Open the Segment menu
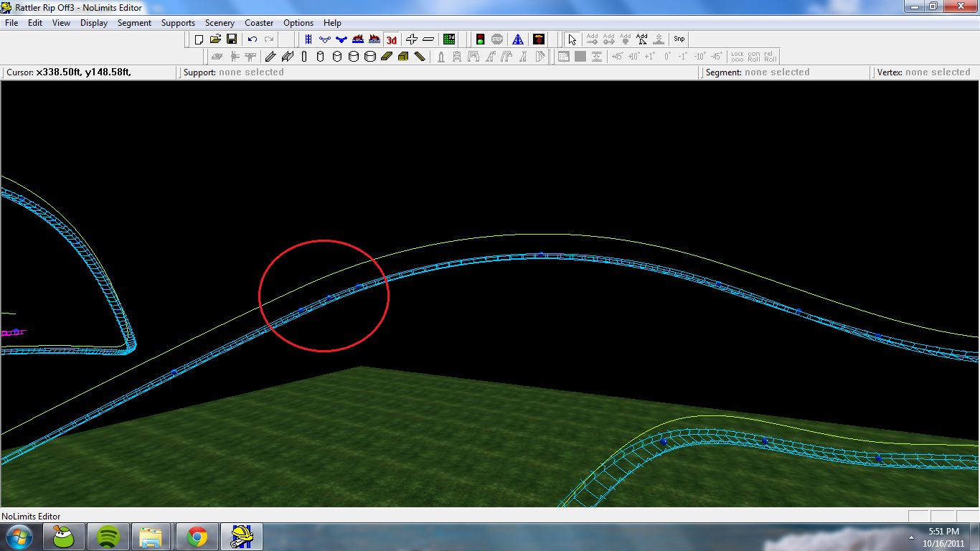This screenshot has width=980, height=551. coord(135,23)
